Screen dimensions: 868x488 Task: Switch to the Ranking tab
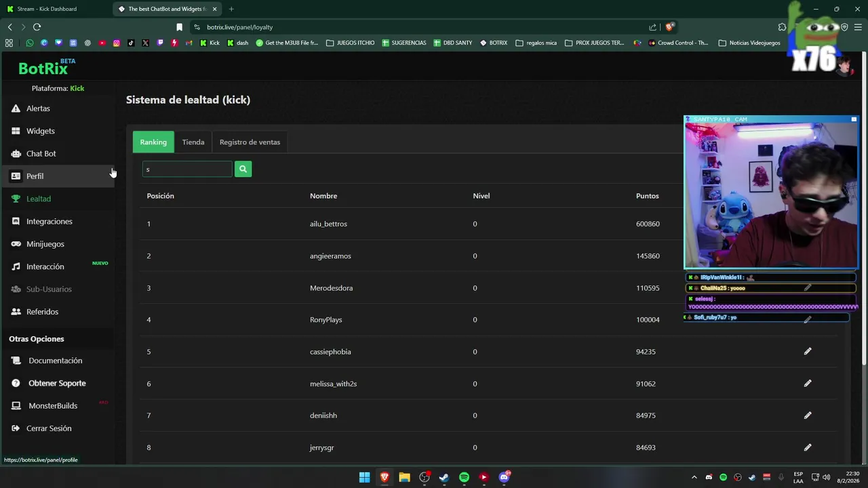click(x=153, y=142)
